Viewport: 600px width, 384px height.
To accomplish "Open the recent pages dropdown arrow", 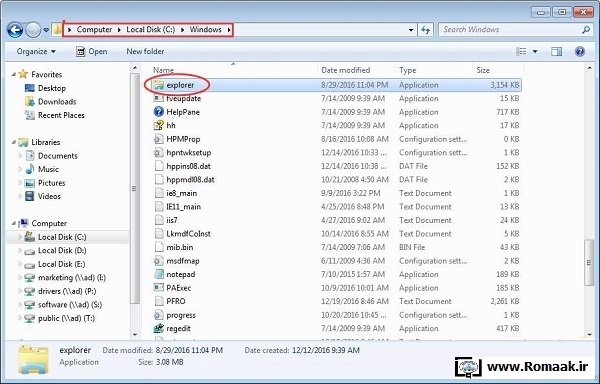I will coord(46,30).
